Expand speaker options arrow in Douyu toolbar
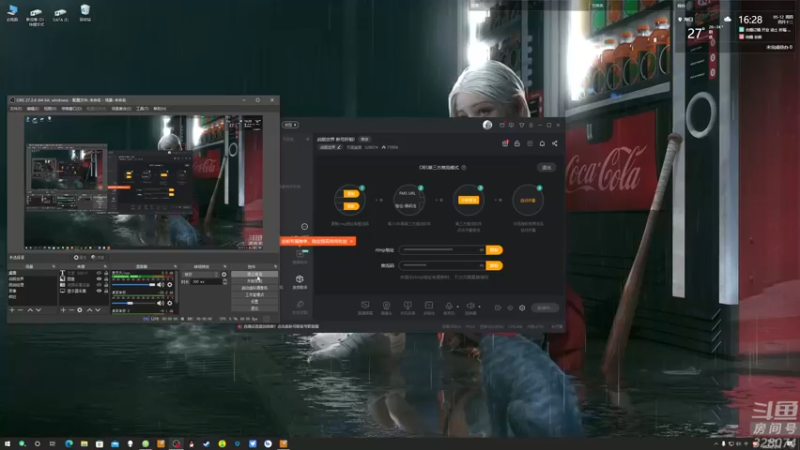This screenshot has width=800, height=450. click(480, 307)
